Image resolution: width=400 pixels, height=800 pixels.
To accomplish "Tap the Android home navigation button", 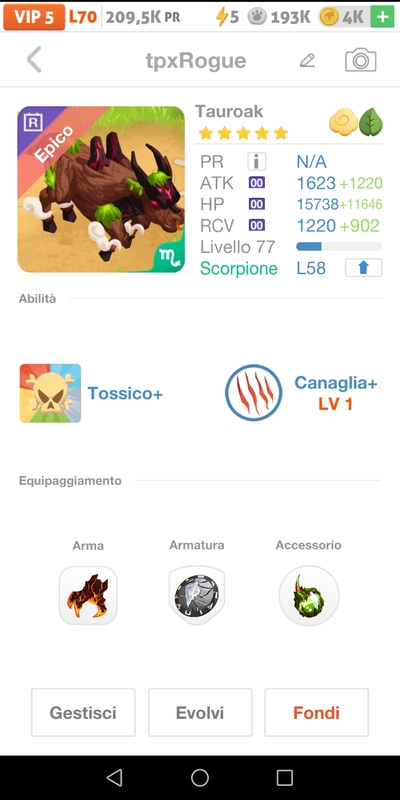I will pos(200,778).
